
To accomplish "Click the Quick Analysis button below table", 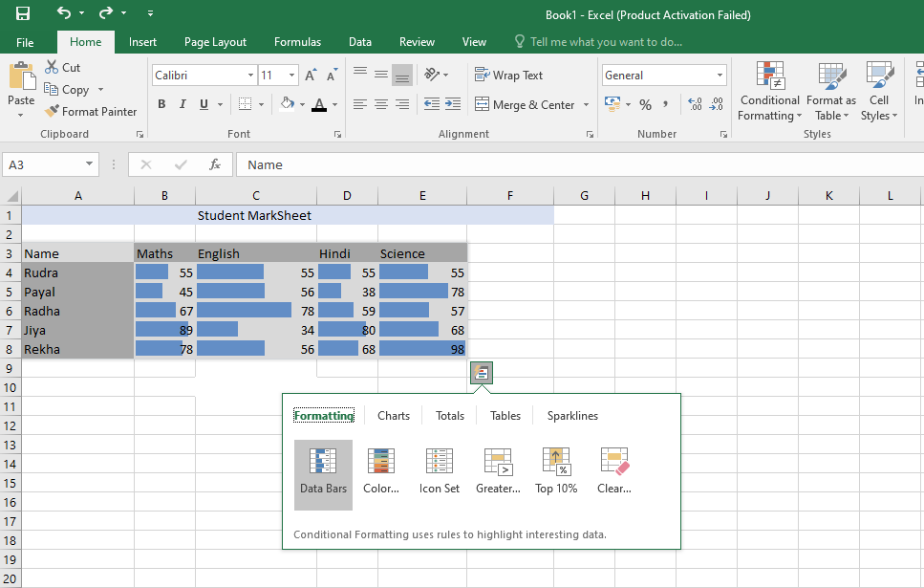I will coord(482,373).
